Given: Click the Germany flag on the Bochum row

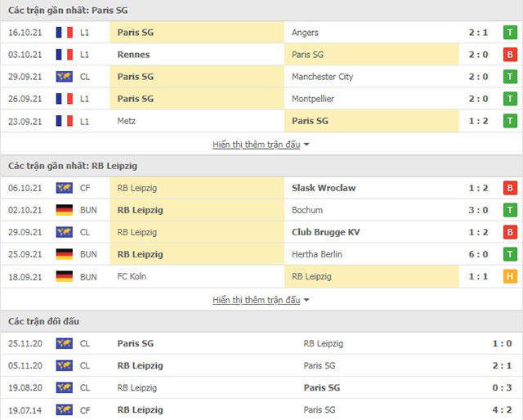Looking at the screenshot, I should [x=65, y=210].
